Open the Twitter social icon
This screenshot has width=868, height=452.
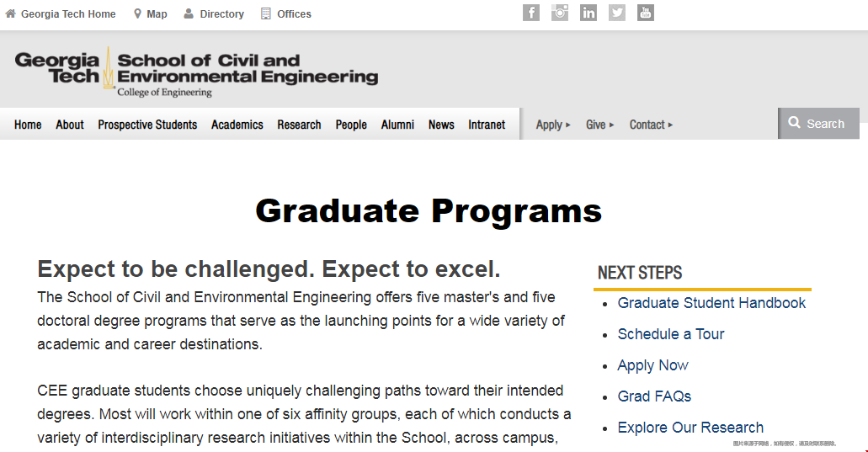tap(616, 13)
